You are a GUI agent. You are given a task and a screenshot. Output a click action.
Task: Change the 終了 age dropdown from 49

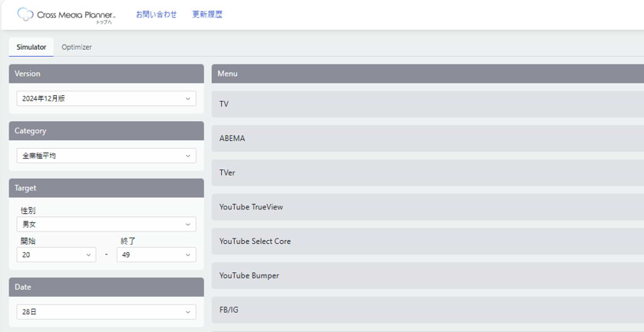[156, 255]
